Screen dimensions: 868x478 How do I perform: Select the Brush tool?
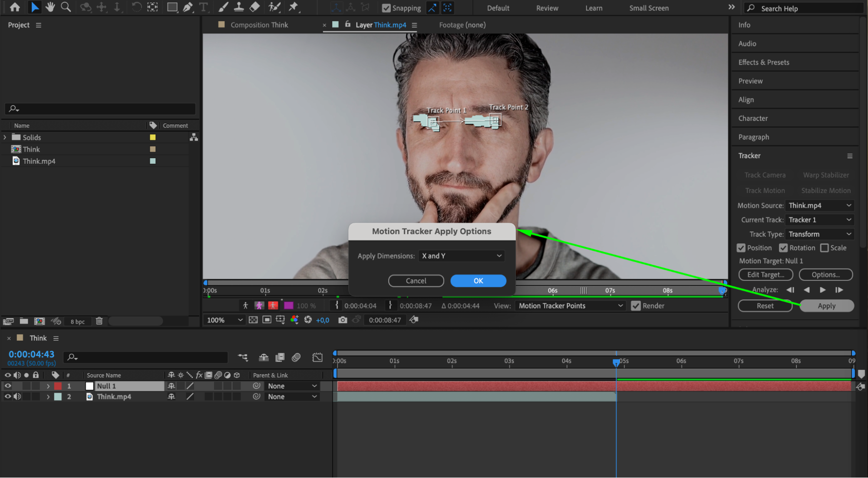pyautogui.click(x=223, y=7)
